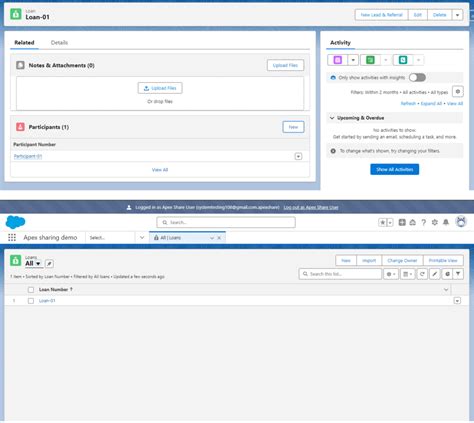Image resolution: width=474 pixels, height=423 pixels.
Task: Click 'Log out as Apex Share User' link
Action: (x=311, y=207)
